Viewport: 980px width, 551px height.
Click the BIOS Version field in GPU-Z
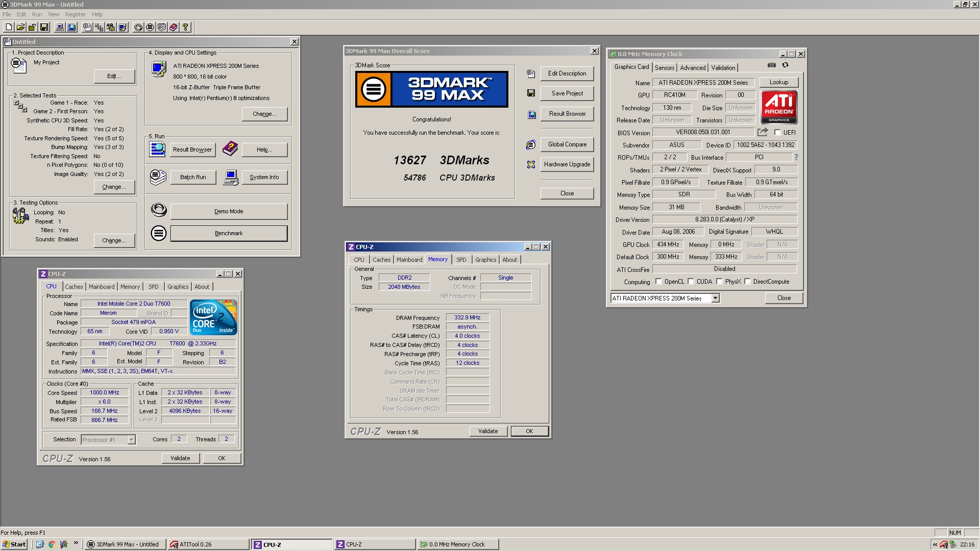[x=703, y=132]
